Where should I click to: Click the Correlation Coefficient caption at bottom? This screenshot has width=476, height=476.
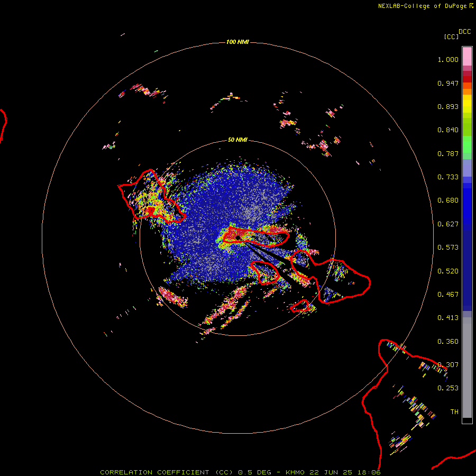coord(240,472)
